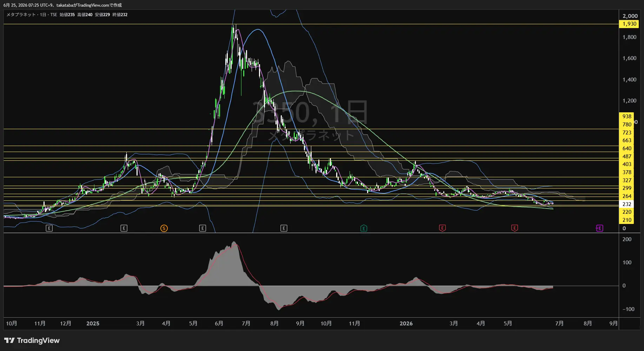Viewport: 644px width, 351px height.
Task: Click the TradingView logo
Action: pyautogui.click(x=32, y=340)
